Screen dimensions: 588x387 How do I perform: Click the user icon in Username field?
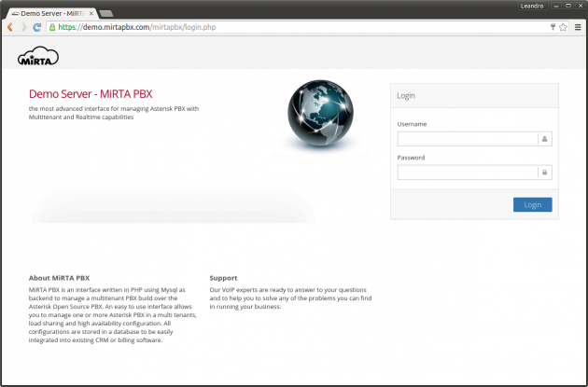pyautogui.click(x=545, y=139)
